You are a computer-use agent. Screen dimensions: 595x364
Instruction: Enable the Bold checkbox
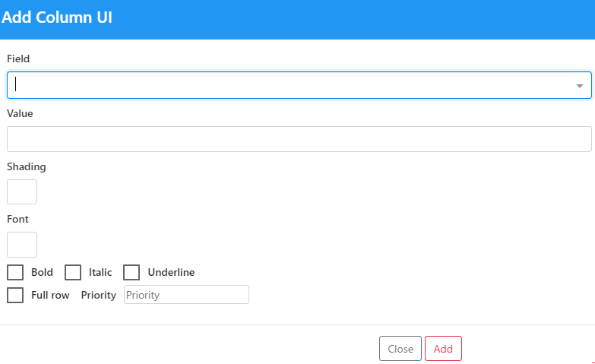click(x=15, y=272)
